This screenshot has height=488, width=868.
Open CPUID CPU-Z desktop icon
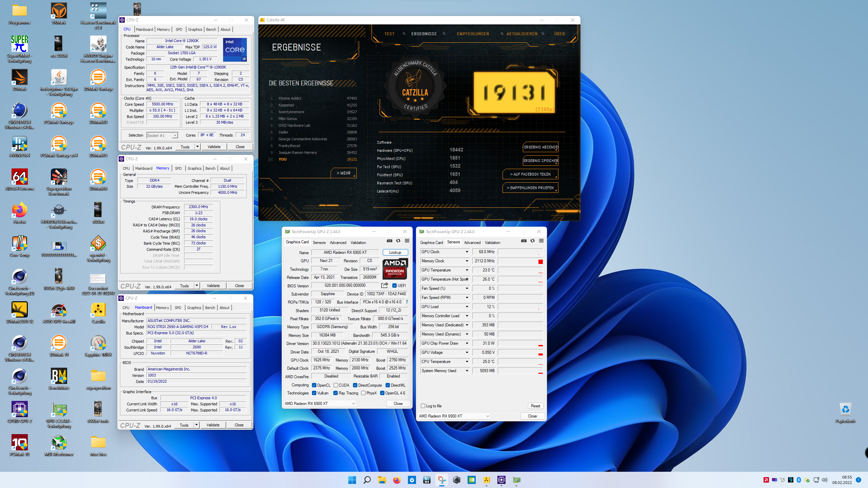click(19, 412)
